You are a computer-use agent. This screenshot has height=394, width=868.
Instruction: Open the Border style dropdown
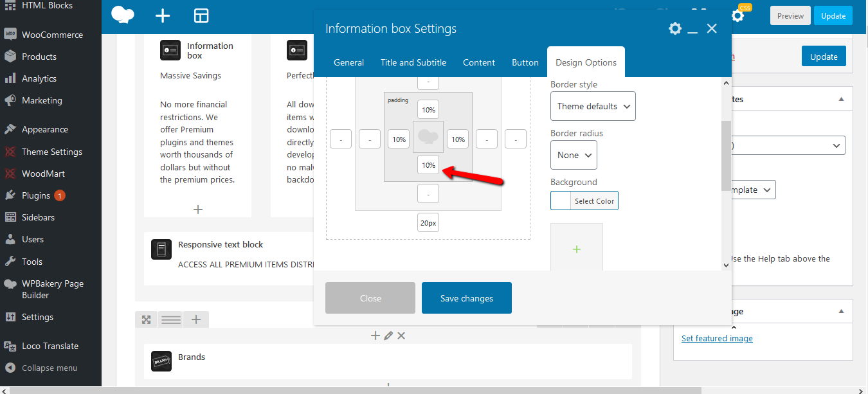(593, 106)
